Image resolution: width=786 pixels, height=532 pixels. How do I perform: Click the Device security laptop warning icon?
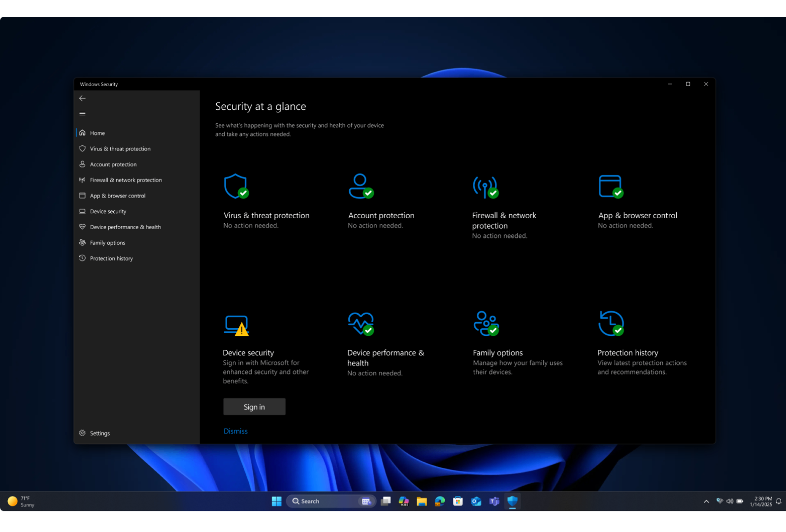click(236, 326)
